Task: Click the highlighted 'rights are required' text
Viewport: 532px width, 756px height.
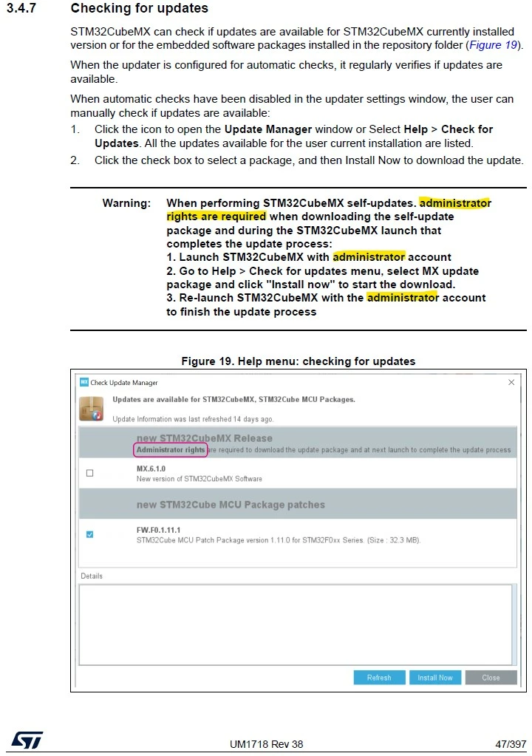Action: 216,217
